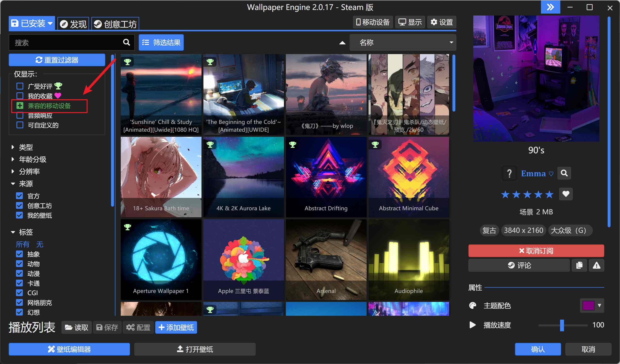Click the question mark author avatar icon

[509, 173]
